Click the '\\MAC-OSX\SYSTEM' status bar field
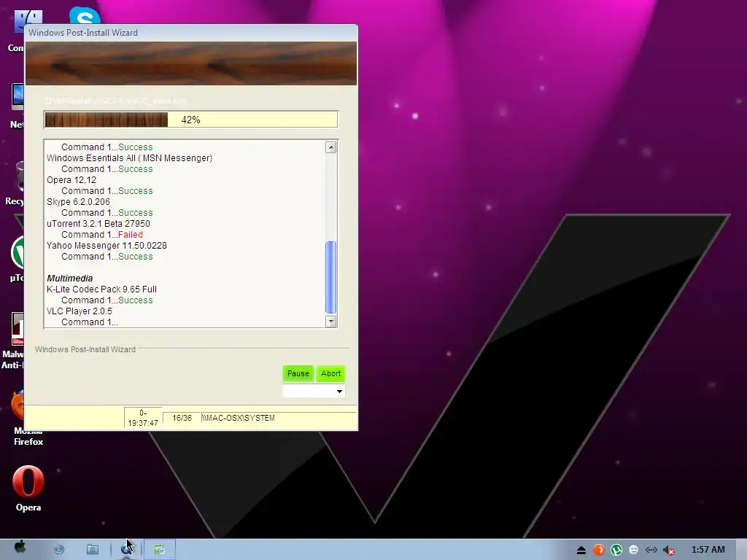747x560 pixels. [x=279, y=418]
